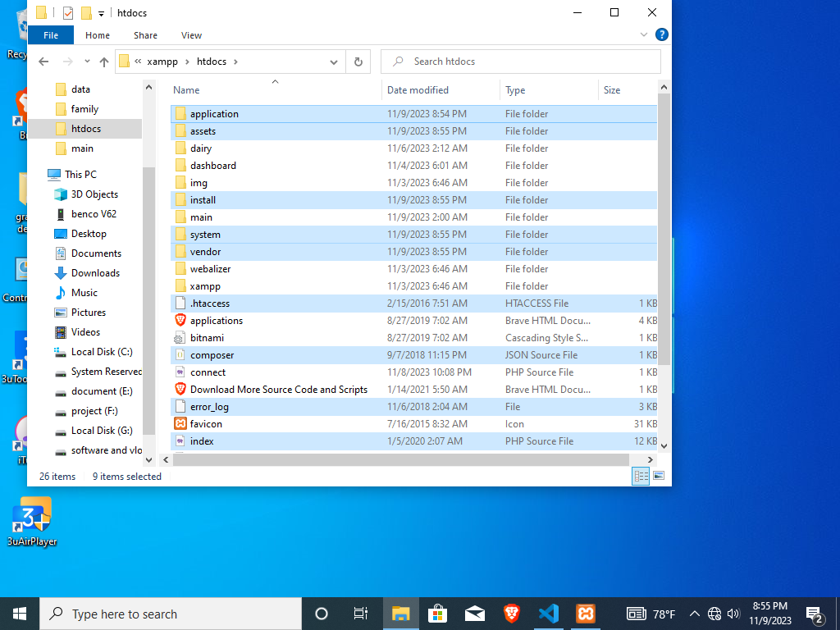The image size is (840, 630).
Task: Switch to the View ribbon tab
Action: 191,35
